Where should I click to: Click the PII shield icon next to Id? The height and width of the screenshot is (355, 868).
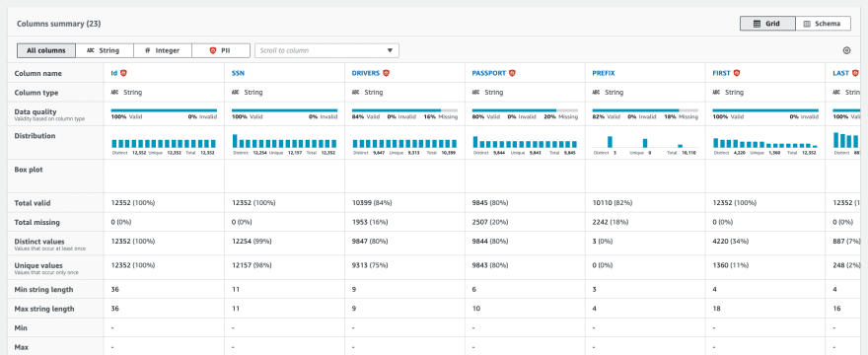124,73
